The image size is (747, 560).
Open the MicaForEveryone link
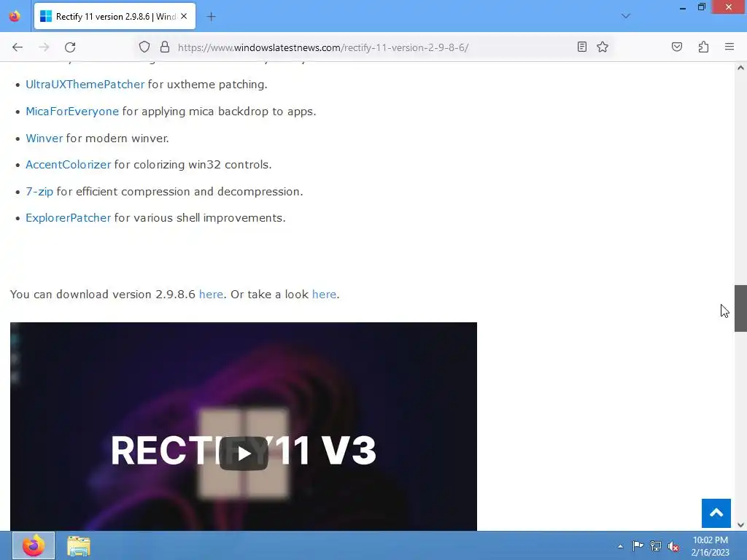point(72,112)
